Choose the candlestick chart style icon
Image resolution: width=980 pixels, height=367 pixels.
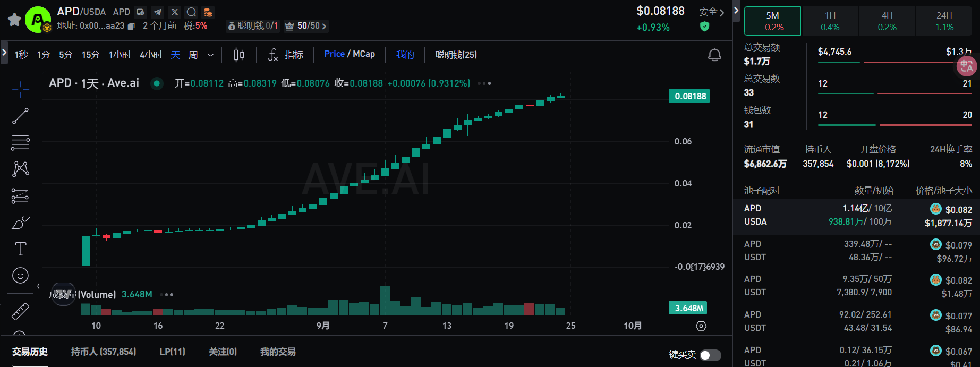[x=239, y=55]
